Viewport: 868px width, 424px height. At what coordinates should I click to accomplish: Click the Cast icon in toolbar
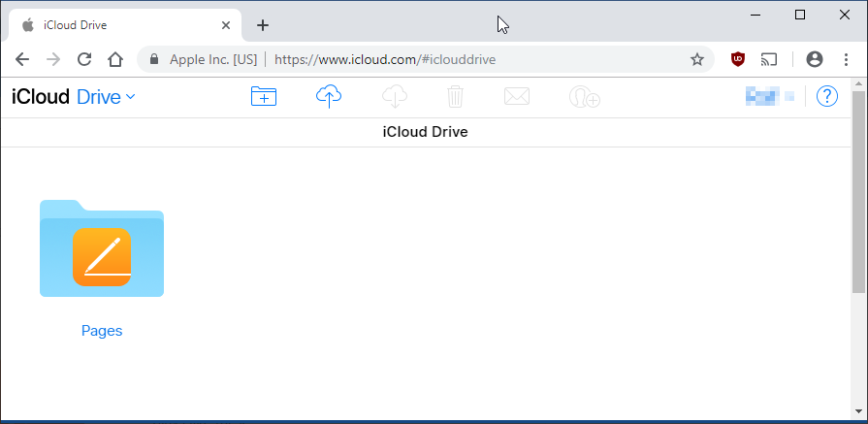pyautogui.click(x=769, y=59)
